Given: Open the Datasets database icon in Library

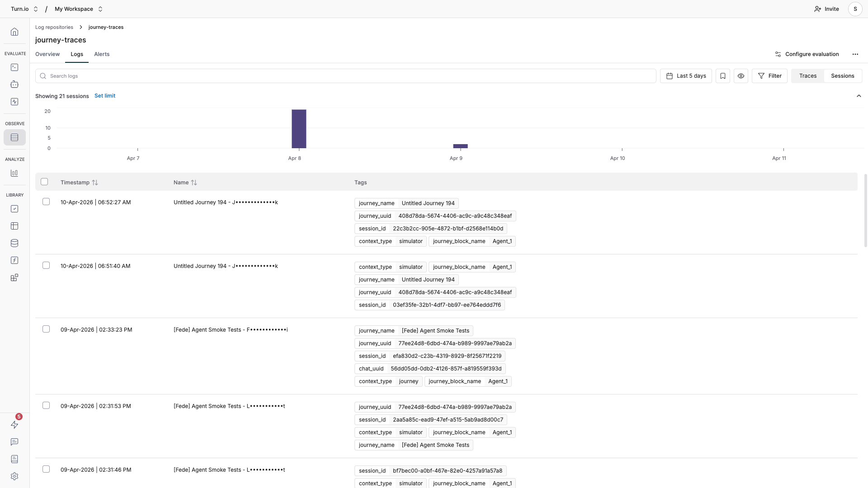Looking at the screenshot, I should click(14, 243).
